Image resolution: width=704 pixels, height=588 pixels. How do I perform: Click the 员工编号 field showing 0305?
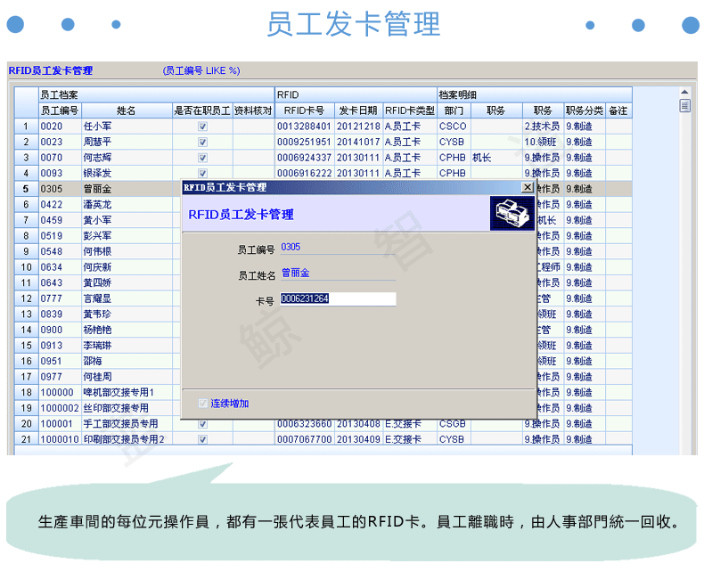pos(338,248)
